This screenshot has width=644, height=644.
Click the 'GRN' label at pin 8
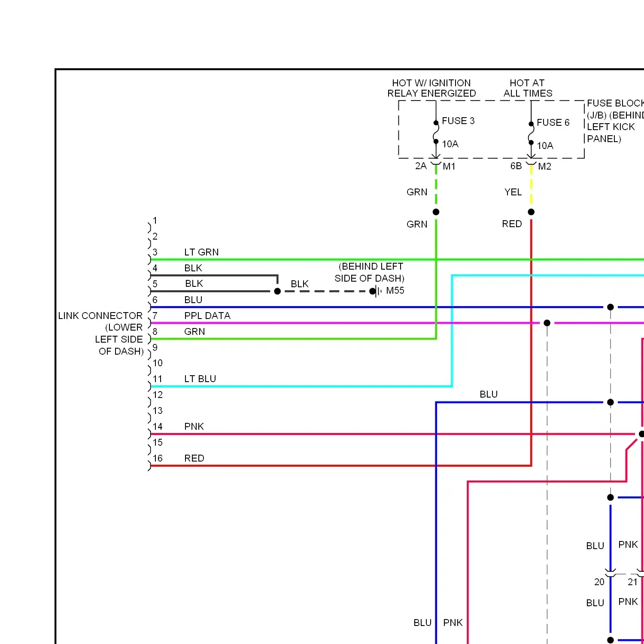(x=194, y=331)
